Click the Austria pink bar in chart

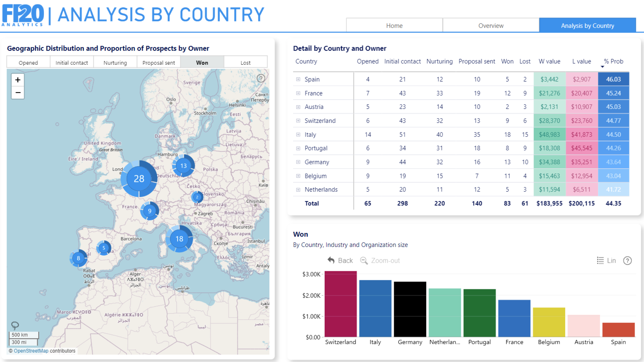584,326
